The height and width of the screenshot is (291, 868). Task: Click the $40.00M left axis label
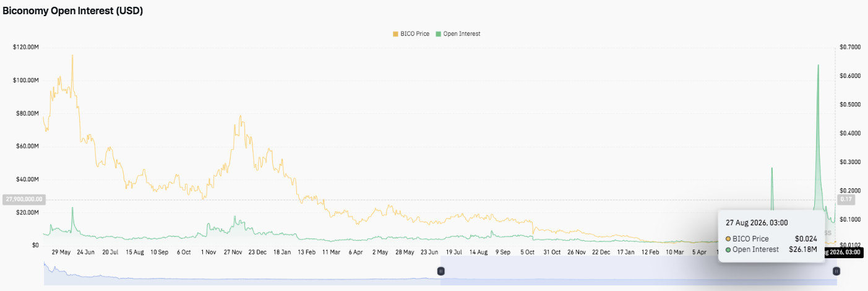pos(28,180)
